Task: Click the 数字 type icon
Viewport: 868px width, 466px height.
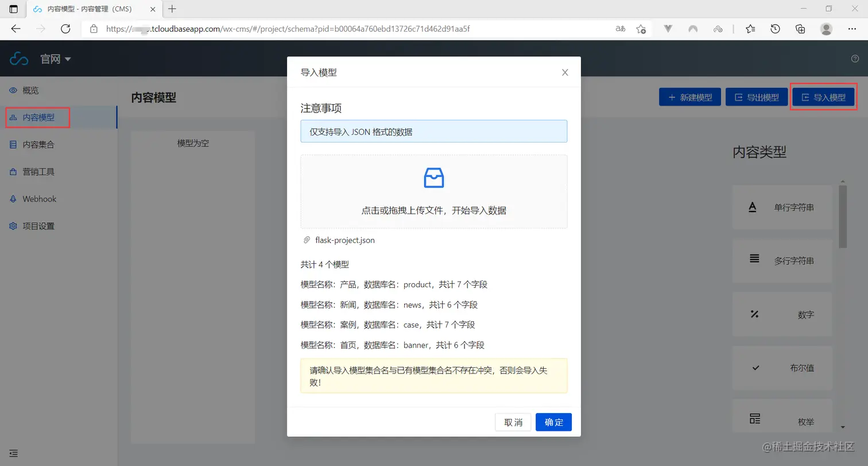Action: 755,314
